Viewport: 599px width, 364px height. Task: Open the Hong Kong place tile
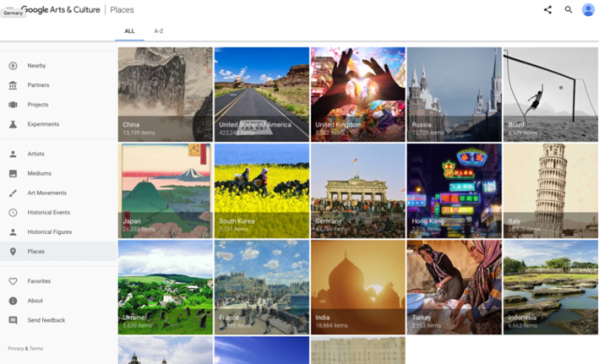pos(454,191)
